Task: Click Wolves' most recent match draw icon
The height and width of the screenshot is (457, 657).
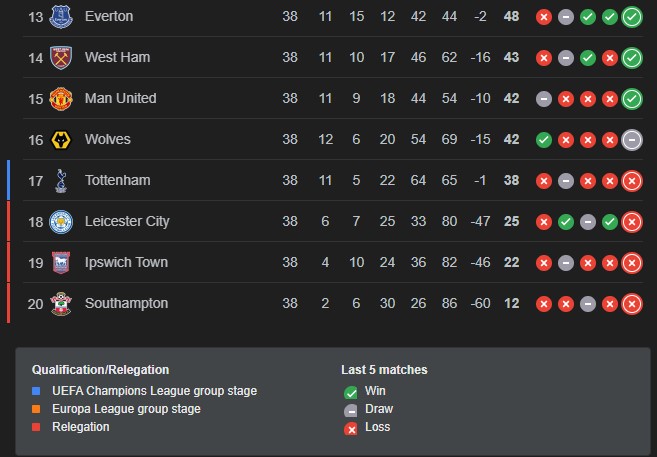Action: coord(631,140)
